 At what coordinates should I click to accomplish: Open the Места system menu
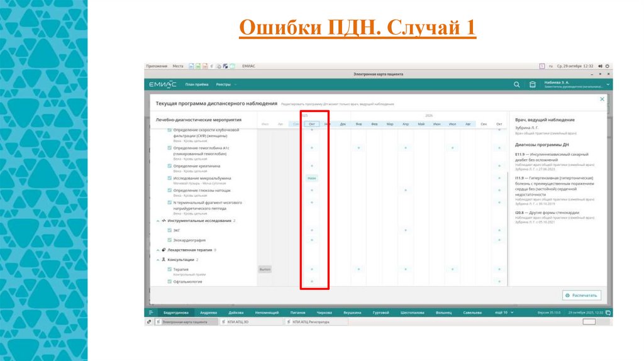(x=178, y=66)
